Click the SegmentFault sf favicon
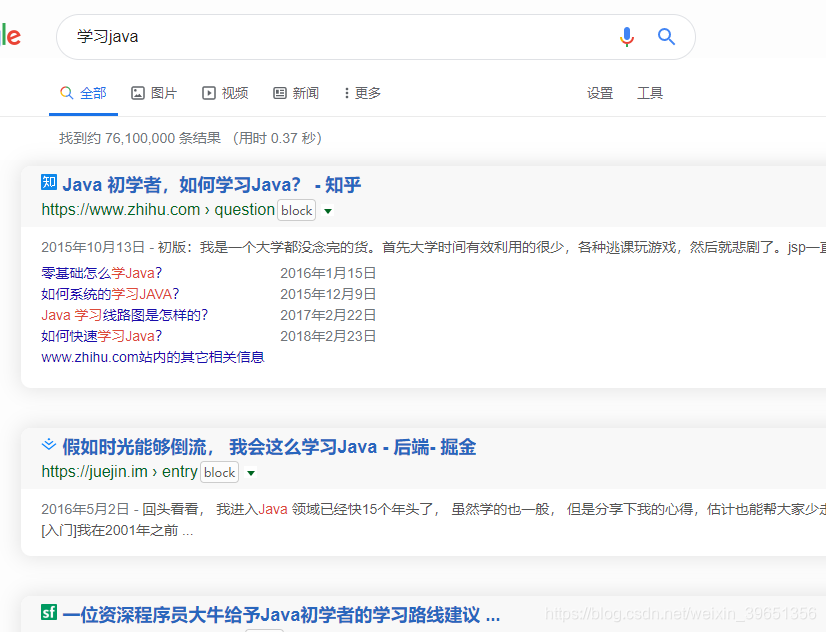The height and width of the screenshot is (632, 826). coord(49,612)
